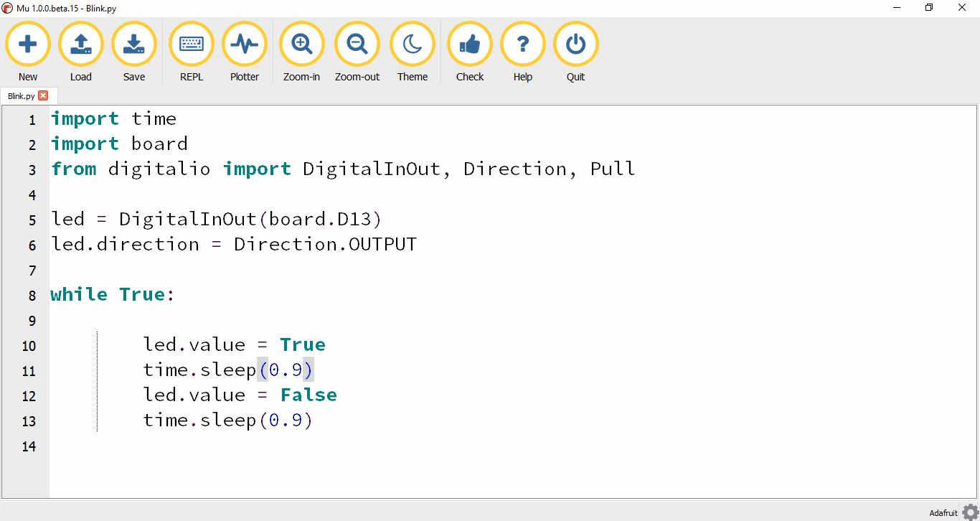
Task: Close the Blink.py tab
Action: 44,95
